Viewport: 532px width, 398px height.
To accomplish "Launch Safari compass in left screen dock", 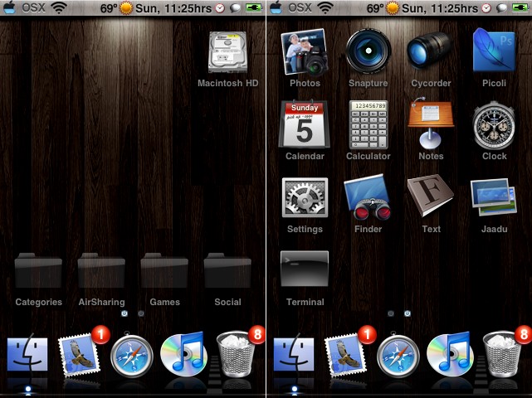I will pos(132,355).
